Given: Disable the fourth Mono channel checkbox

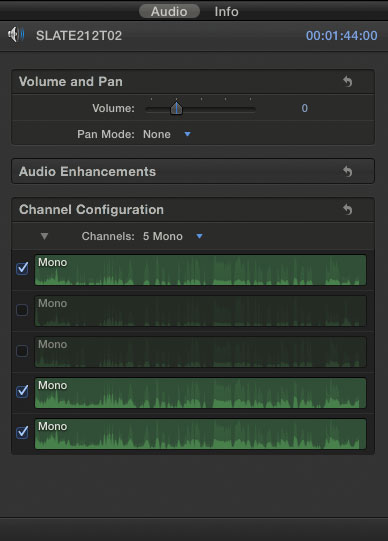Looking at the screenshot, I should pyautogui.click(x=22, y=391).
